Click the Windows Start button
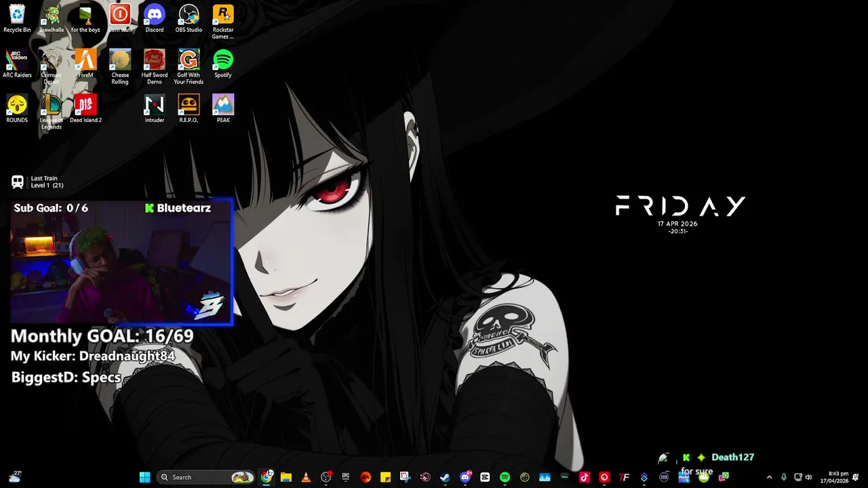Viewport: 868px width, 488px height. 144,477
